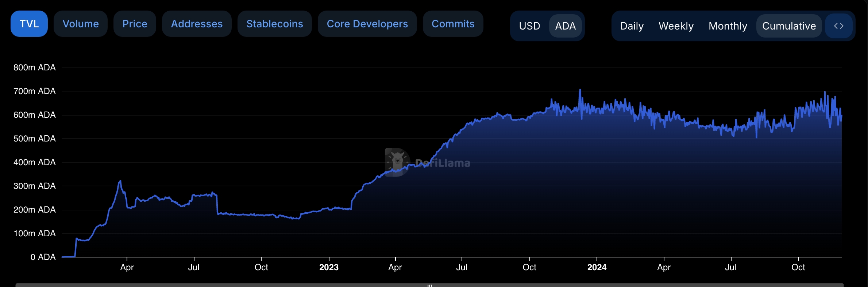This screenshot has width=868, height=287.
Task: Show Core Developers data
Action: click(x=367, y=24)
